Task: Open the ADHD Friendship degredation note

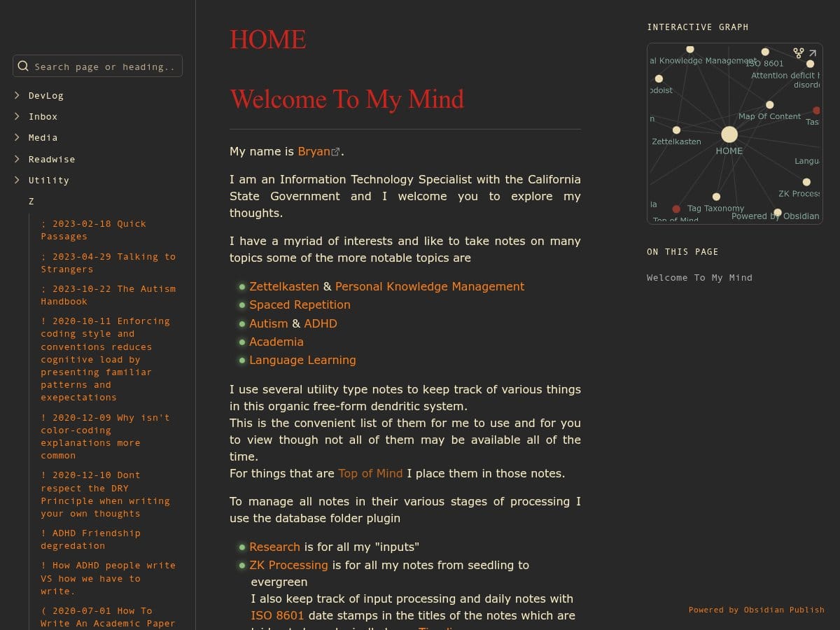Action: 90,539
